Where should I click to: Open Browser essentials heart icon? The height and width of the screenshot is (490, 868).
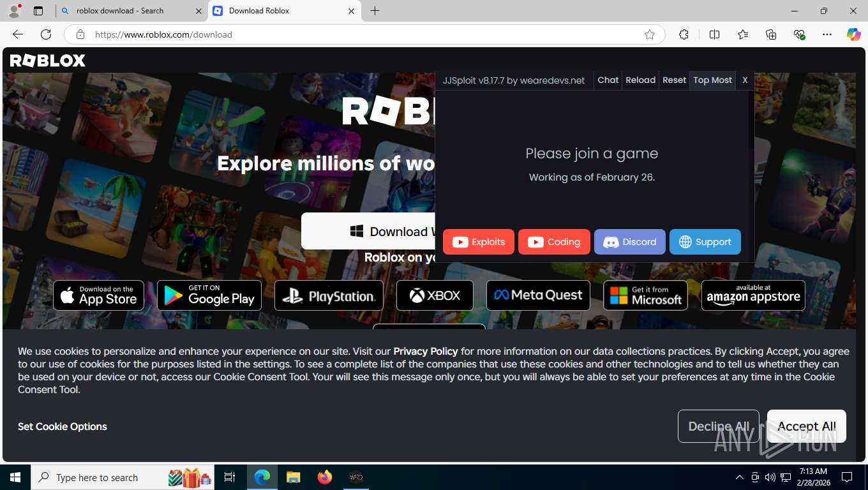[799, 34]
